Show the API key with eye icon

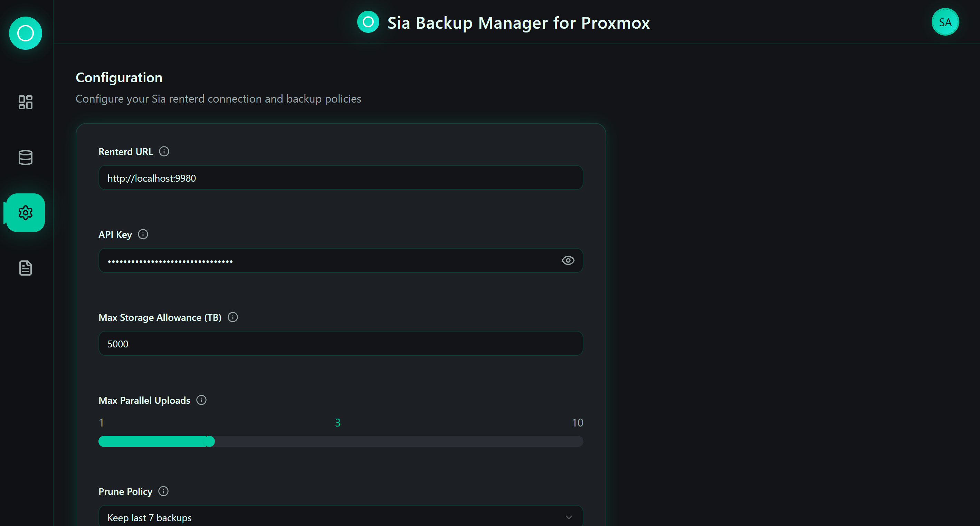tap(568, 260)
